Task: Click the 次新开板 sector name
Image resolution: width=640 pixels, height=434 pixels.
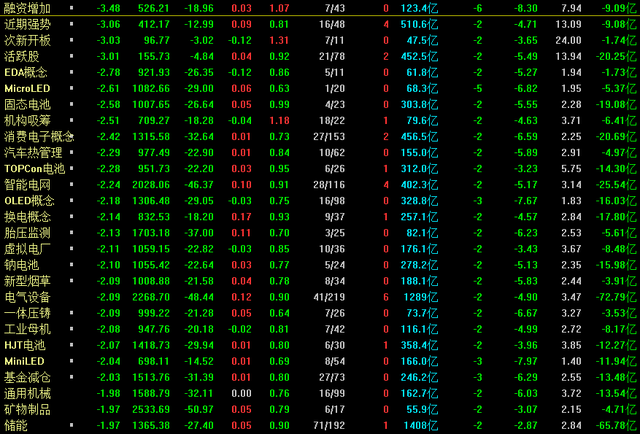Action: (x=27, y=40)
